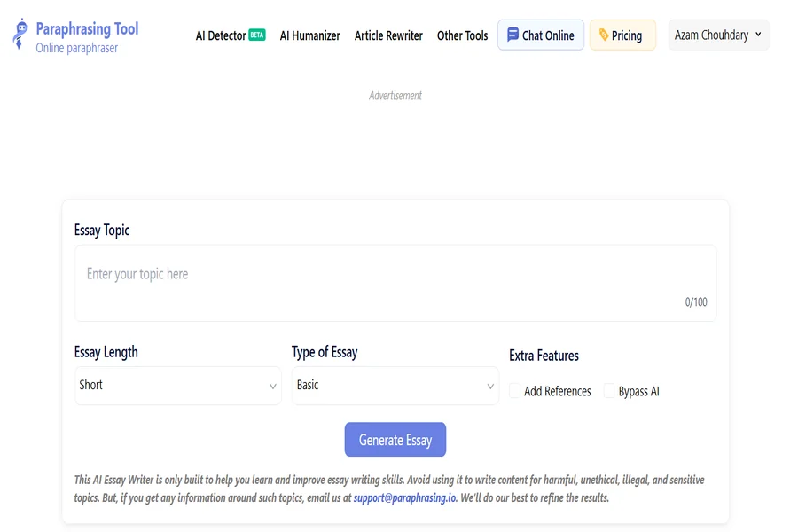Screen dimensions: 798x532
Task: Enable the Add References checkbox
Action: (515, 391)
